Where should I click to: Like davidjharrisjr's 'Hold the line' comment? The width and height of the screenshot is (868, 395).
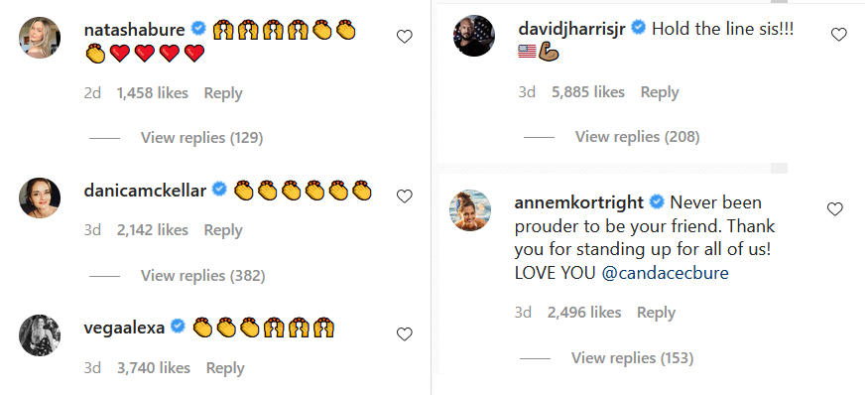[x=839, y=35]
